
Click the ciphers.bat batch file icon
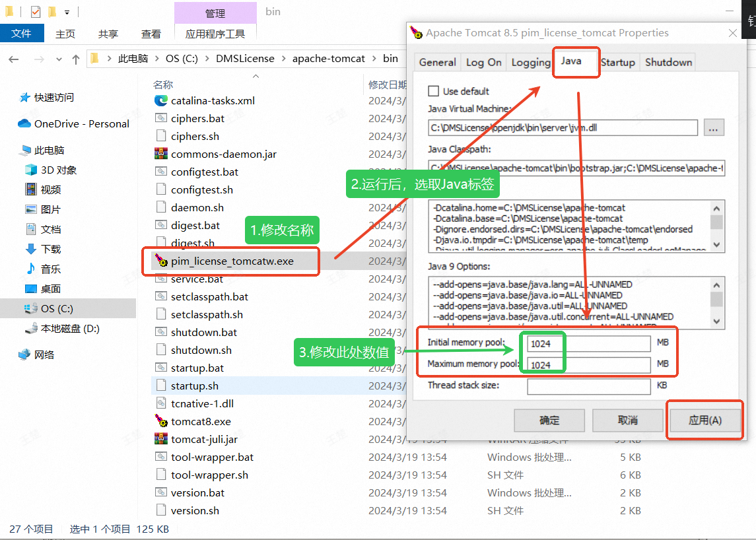pyautogui.click(x=160, y=119)
